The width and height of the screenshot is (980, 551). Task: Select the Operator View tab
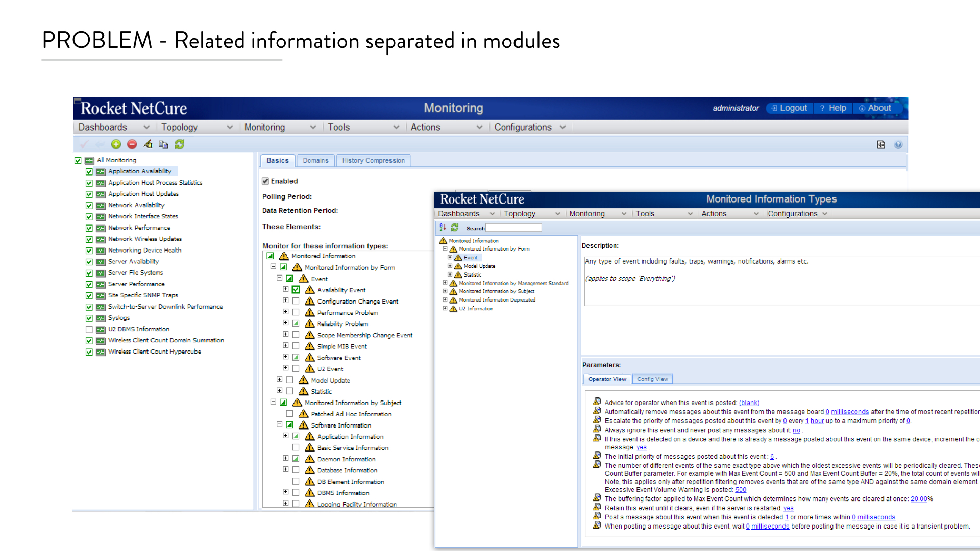[607, 379]
